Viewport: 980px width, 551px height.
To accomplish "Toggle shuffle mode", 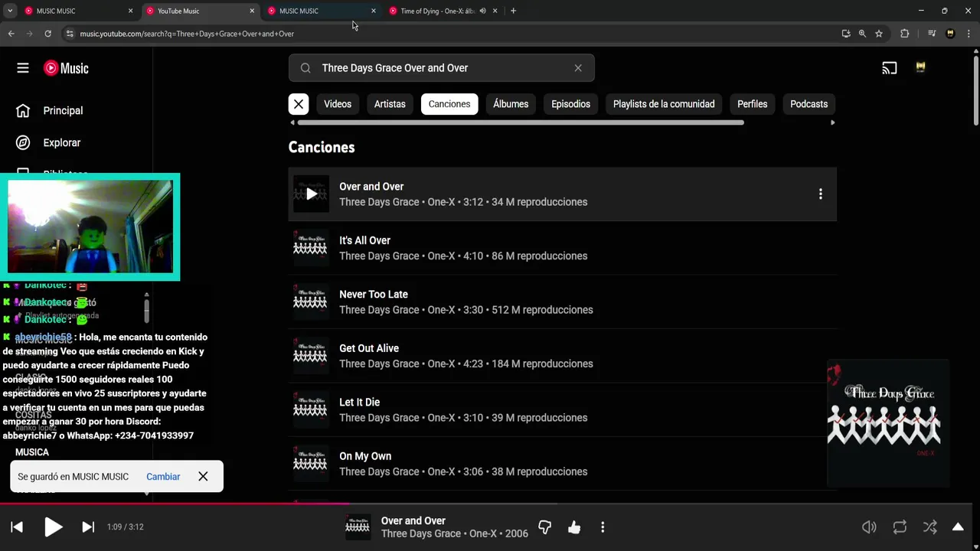I will (x=929, y=527).
